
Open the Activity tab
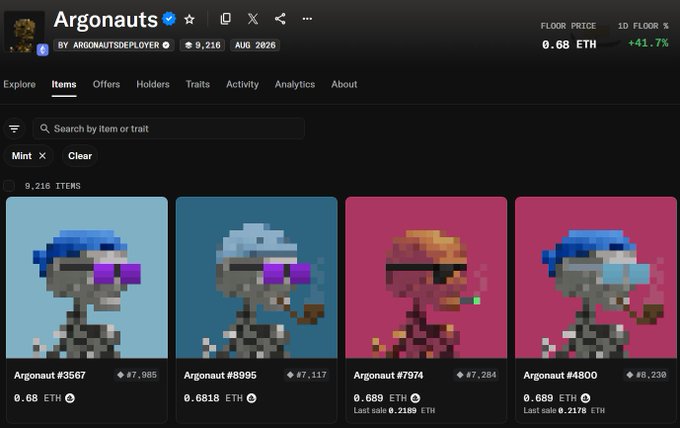coord(242,84)
